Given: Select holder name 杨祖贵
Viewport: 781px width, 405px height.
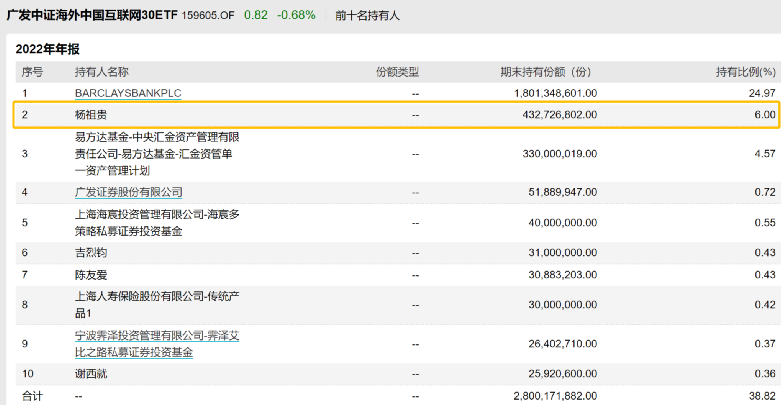Looking at the screenshot, I should click(x=91, y=115).
